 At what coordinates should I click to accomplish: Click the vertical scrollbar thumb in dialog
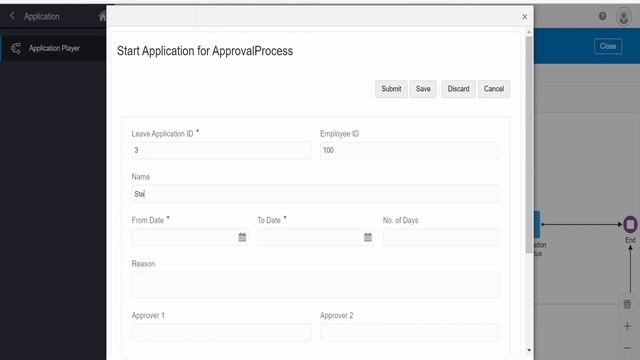529,145
